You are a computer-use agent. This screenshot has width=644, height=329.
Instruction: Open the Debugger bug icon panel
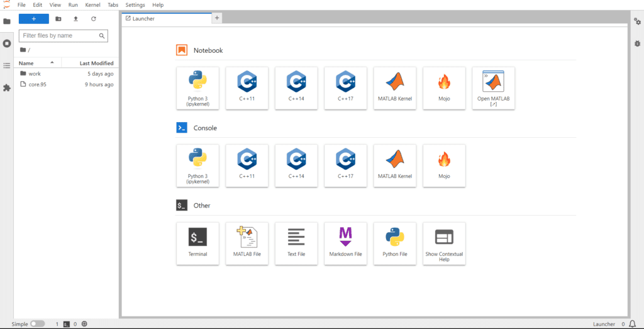click(x=637, y=43)
